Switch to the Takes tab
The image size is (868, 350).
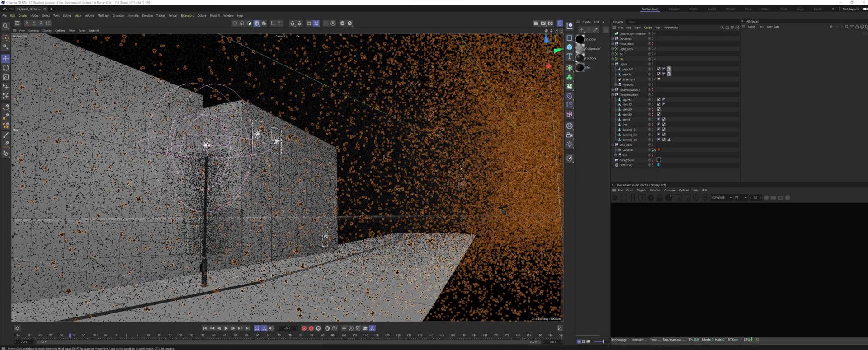(632, 22)
